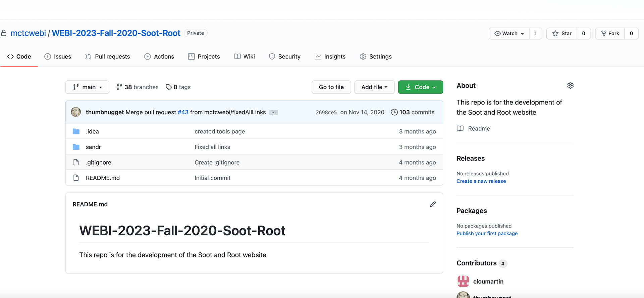Click the watchers count 1

click(536, 33)
